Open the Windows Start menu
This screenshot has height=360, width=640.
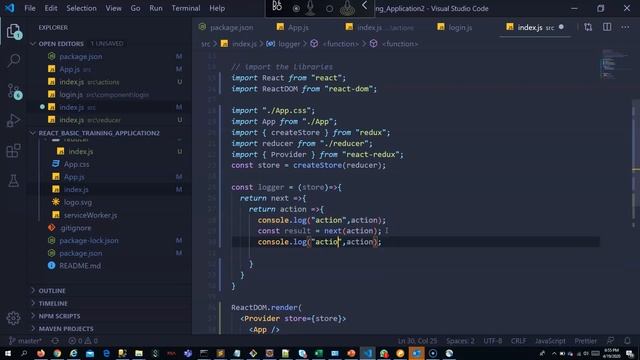(x=8, y=353)
